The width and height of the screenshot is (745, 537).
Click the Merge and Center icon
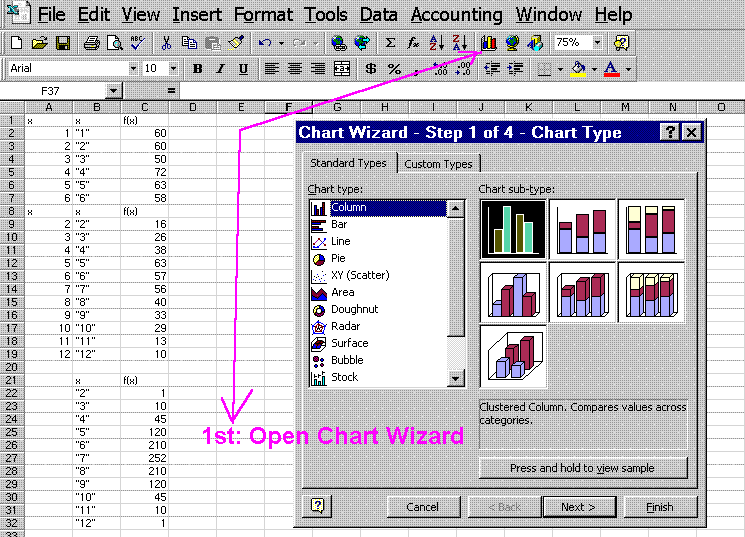(342, 69)
